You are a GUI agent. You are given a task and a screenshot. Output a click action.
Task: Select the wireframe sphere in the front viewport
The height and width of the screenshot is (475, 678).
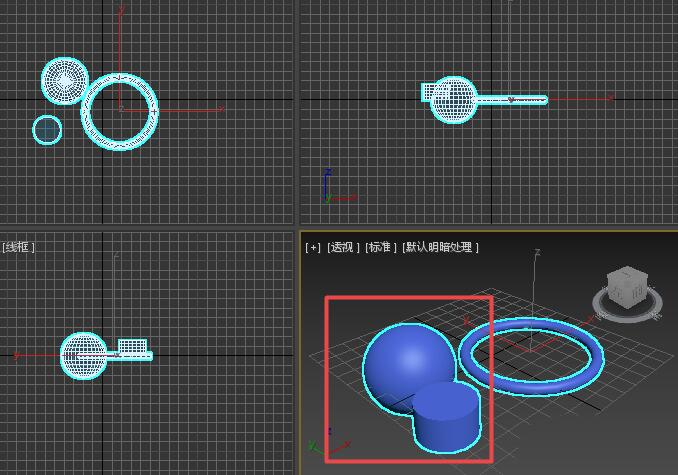[x=454, y=100]
